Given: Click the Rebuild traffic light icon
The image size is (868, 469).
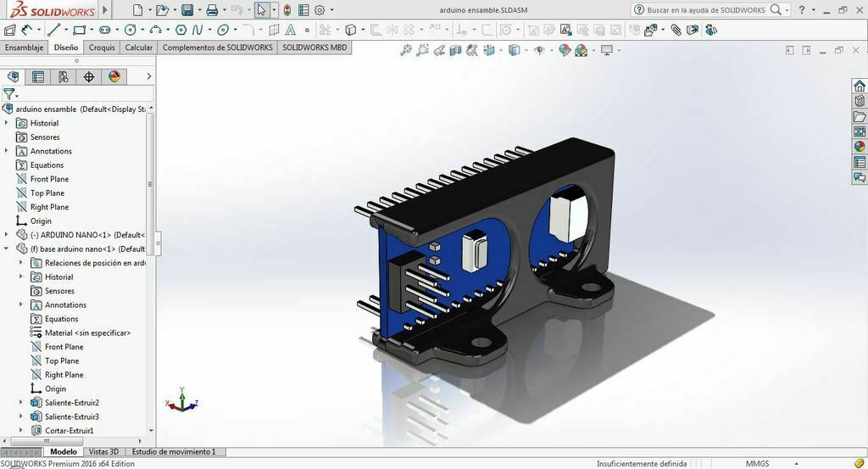Looking at the screenshot, I should tap(287, 10).
